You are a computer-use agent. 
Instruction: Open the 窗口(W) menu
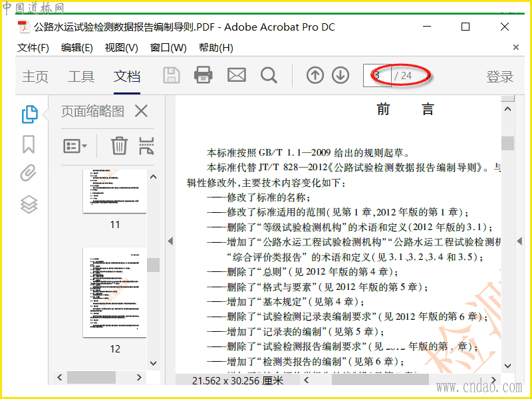tap(168, 48)
